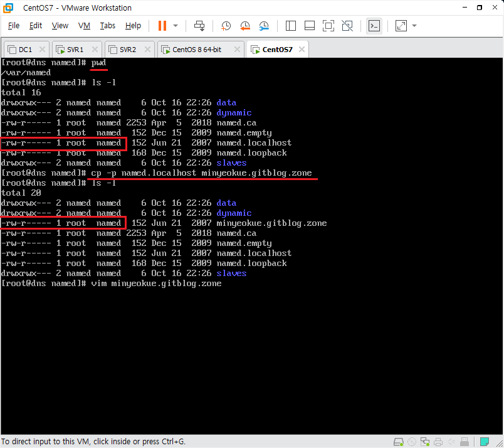
Task: Take a snapshot of this VM
Action: click(x=226, y=26)
